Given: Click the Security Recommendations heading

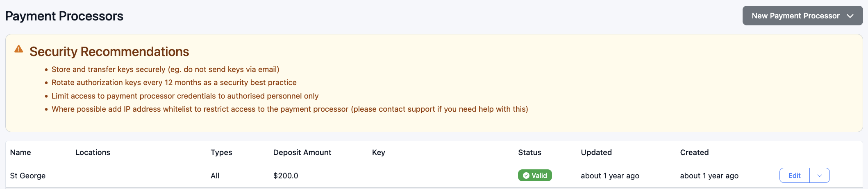Looking at the screenshot, I should click(x=109, y=52).
